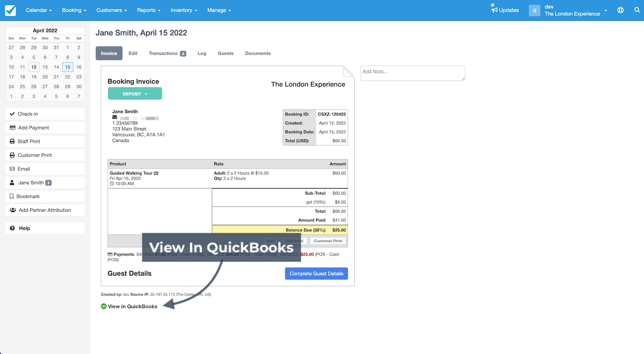Open the Help button
644x354 pixels.
(45, 228)
